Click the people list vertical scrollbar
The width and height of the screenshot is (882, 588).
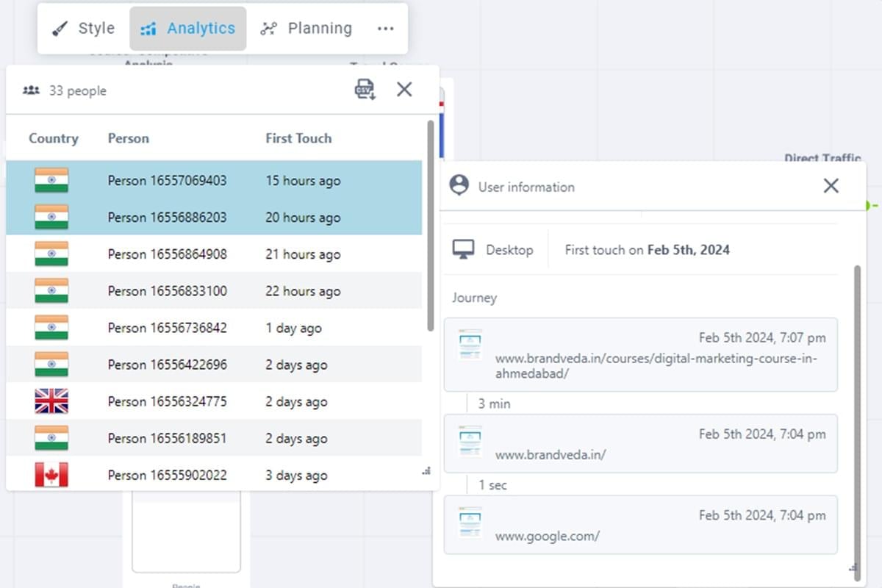pos(430,228)
